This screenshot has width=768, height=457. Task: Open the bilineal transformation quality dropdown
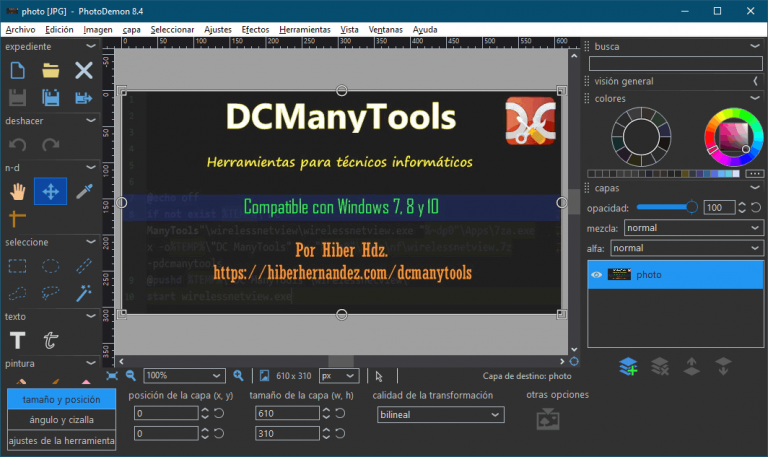tap(440, 414)
